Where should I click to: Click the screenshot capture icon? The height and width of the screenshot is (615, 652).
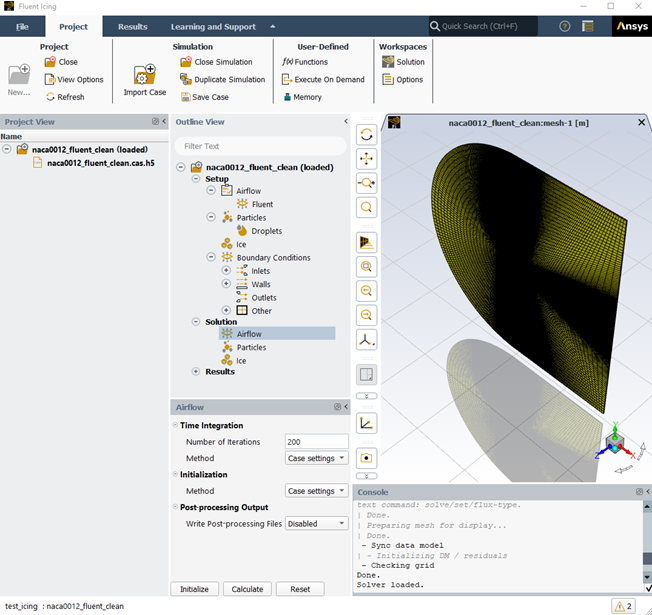click(367, 458)
